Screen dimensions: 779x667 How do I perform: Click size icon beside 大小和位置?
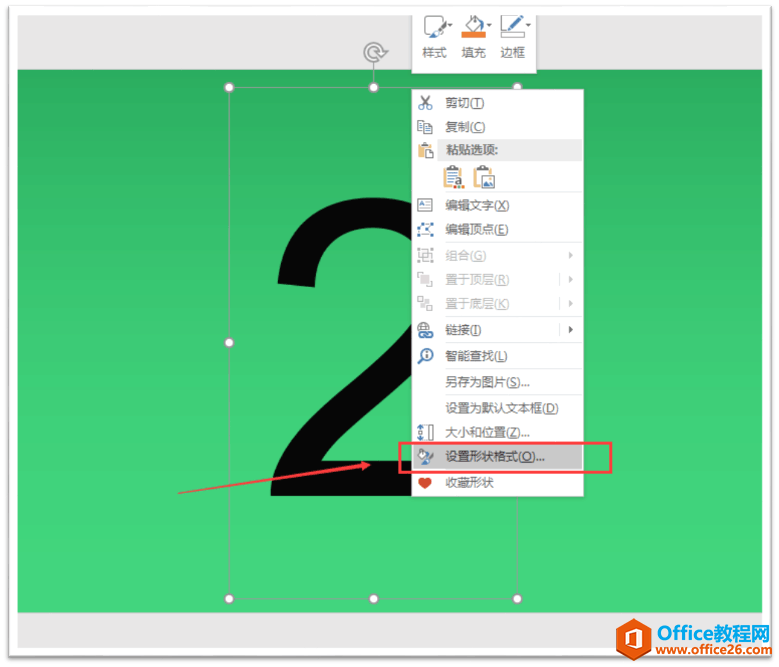click(x=425, y=432)
